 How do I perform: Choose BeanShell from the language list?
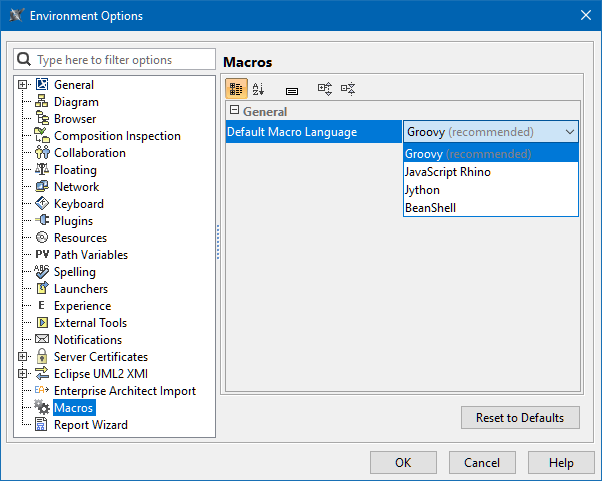(x=491, y=208)
